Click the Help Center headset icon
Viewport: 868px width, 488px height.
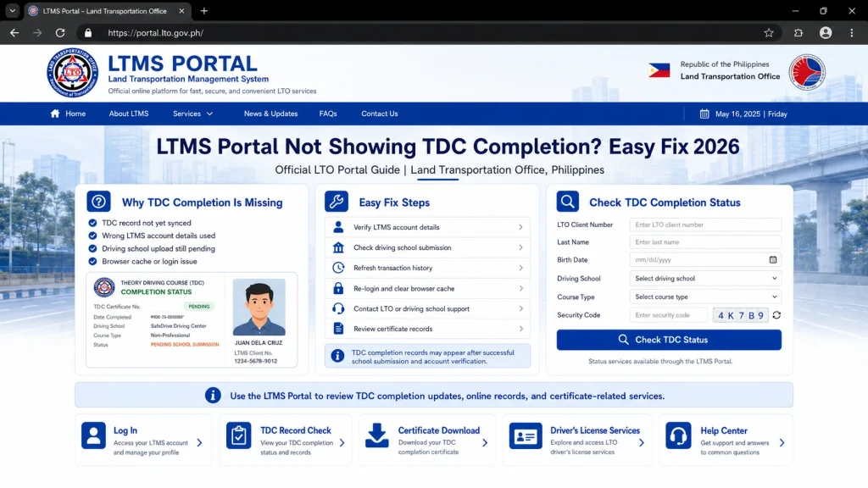[x=678, y=435]
